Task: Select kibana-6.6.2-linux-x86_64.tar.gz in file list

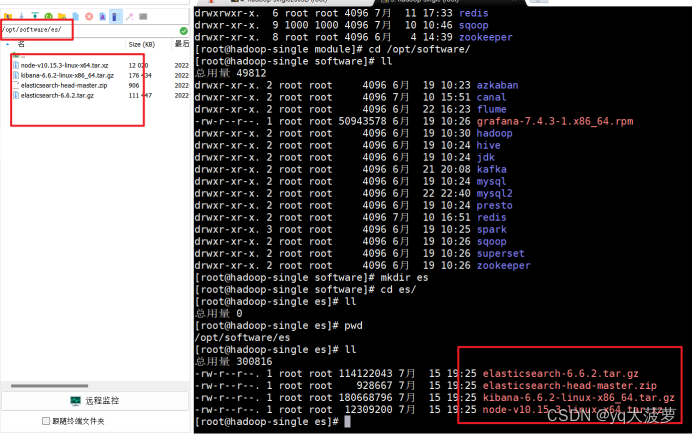Action: (67, 76)
